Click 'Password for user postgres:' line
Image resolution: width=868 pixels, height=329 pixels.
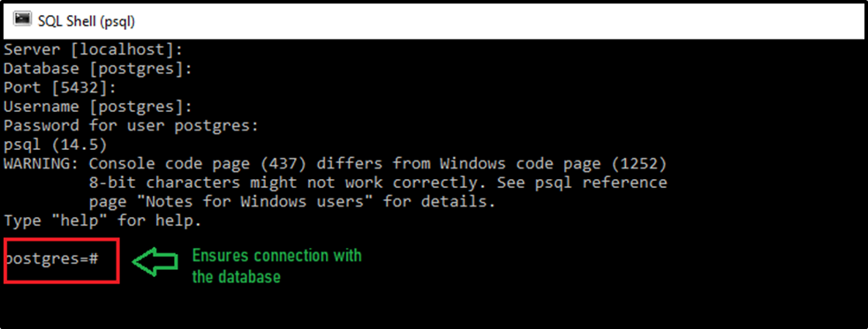[x=132, y=125]
